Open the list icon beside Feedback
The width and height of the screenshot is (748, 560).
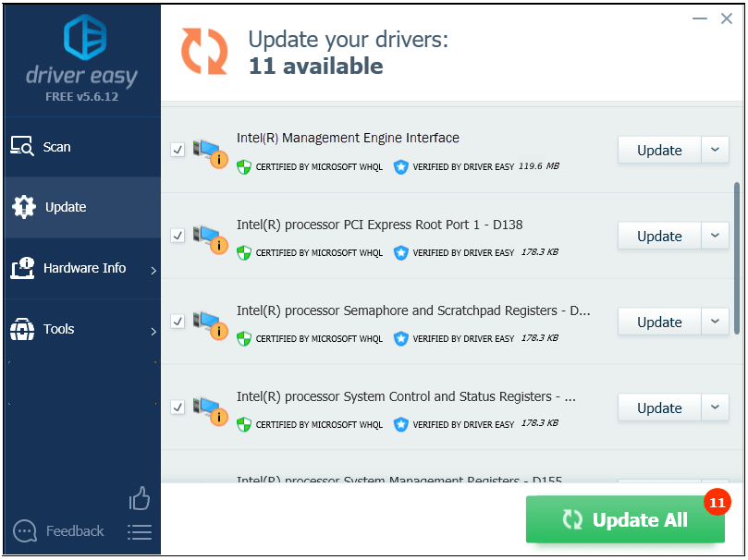tap(139, 531)
